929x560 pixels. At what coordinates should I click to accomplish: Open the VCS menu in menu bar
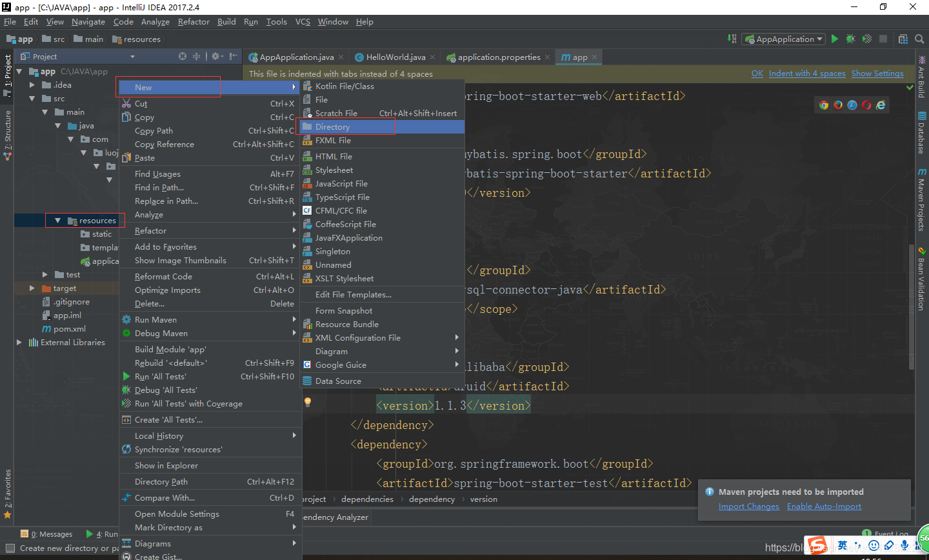tap(303, 22)
